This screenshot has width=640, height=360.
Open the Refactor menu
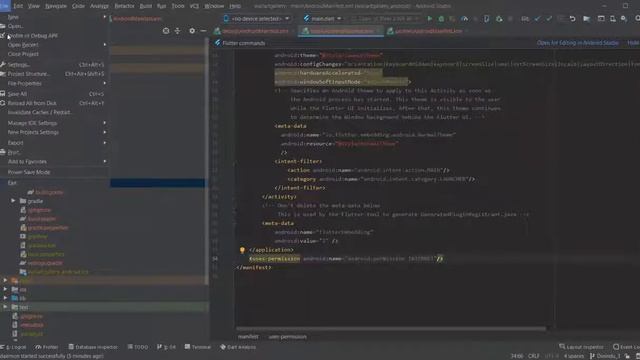pyautogui.click(x=124, y=6)
